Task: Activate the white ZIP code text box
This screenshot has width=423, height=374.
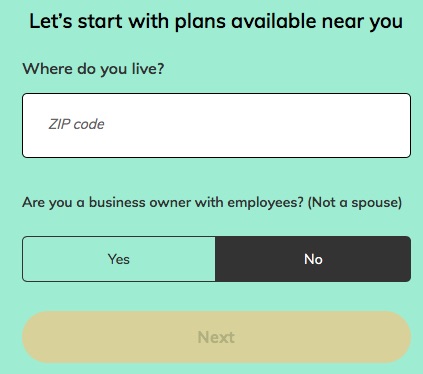Action: click(216, 125)
